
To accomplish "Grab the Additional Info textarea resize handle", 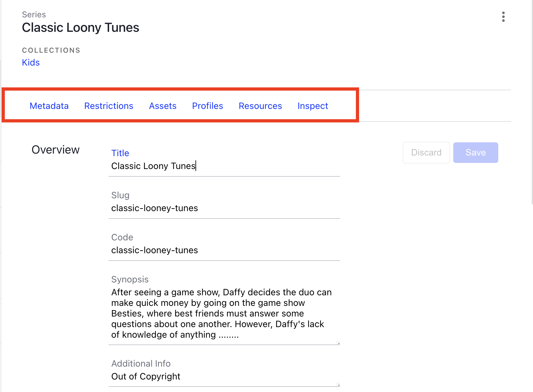I will click(x=338, y=385).
